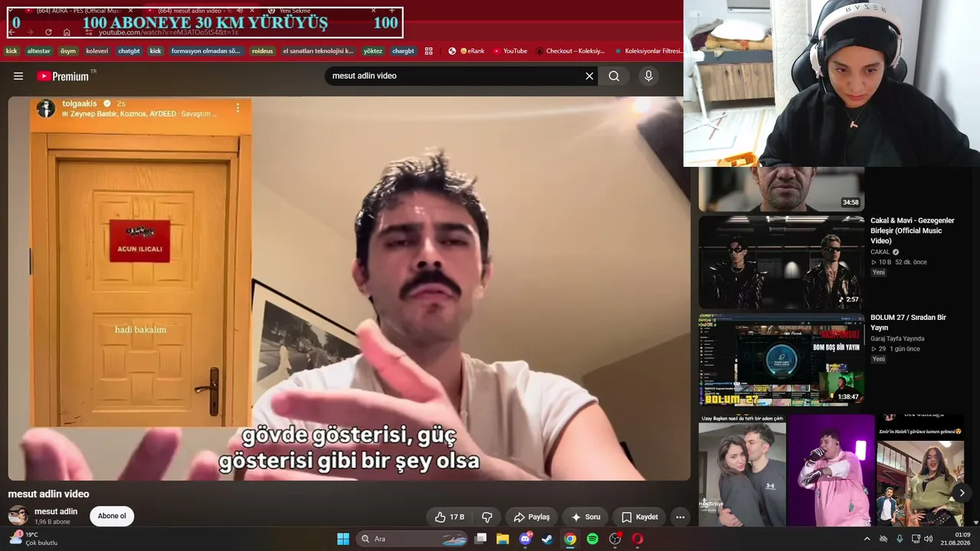Screen dimensions: 980x551
Task: Expand hidden system tray icons chevron
Action: pos(867,539)
